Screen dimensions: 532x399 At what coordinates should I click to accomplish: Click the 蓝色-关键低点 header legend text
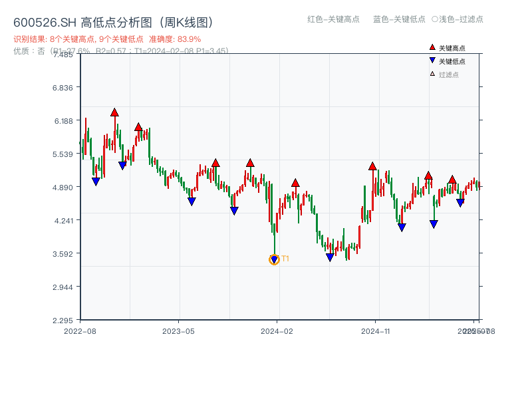(x=399, y=19)
